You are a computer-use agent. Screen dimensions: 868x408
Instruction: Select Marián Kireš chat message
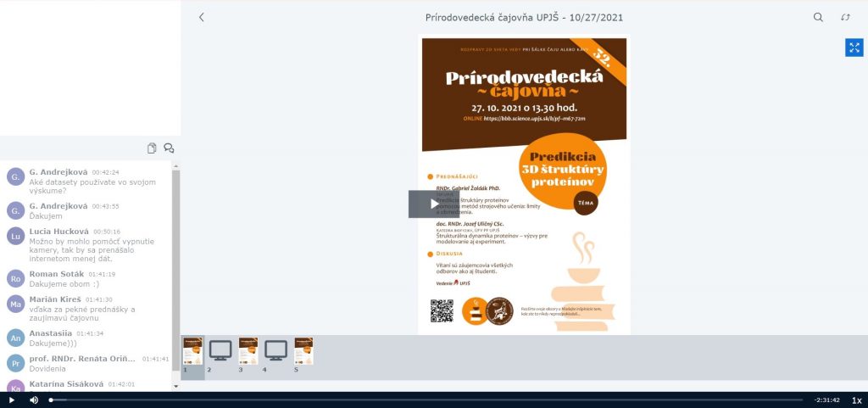[x=86, y=309]
